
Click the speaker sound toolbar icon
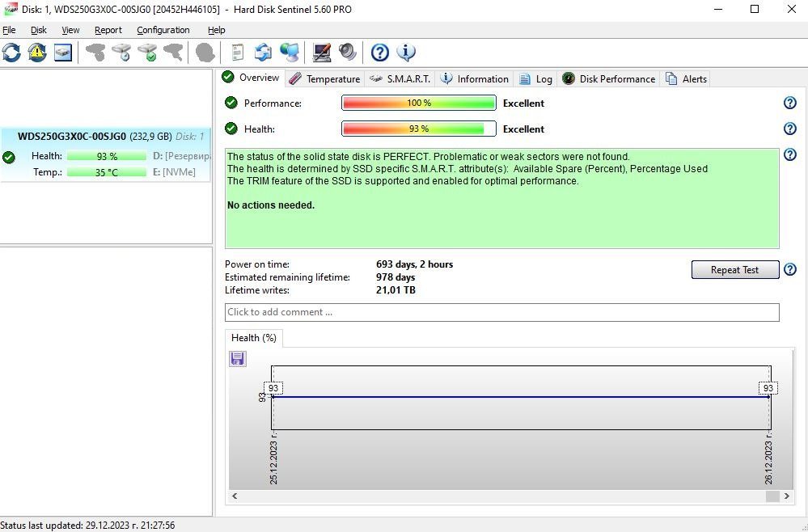[x=348, y=53]
